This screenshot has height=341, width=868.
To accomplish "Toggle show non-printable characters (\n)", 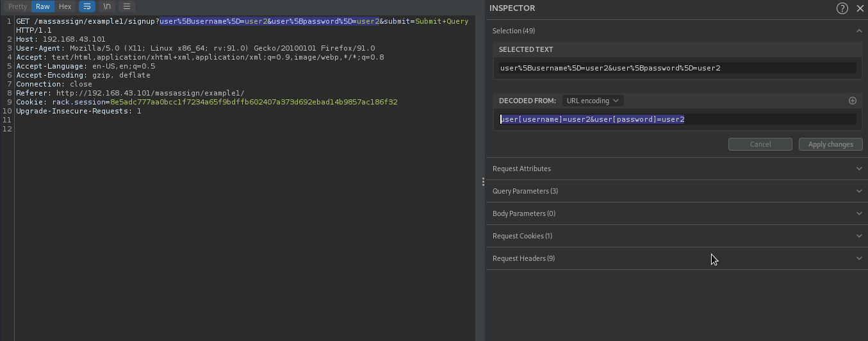I will [x=108, y=6].
